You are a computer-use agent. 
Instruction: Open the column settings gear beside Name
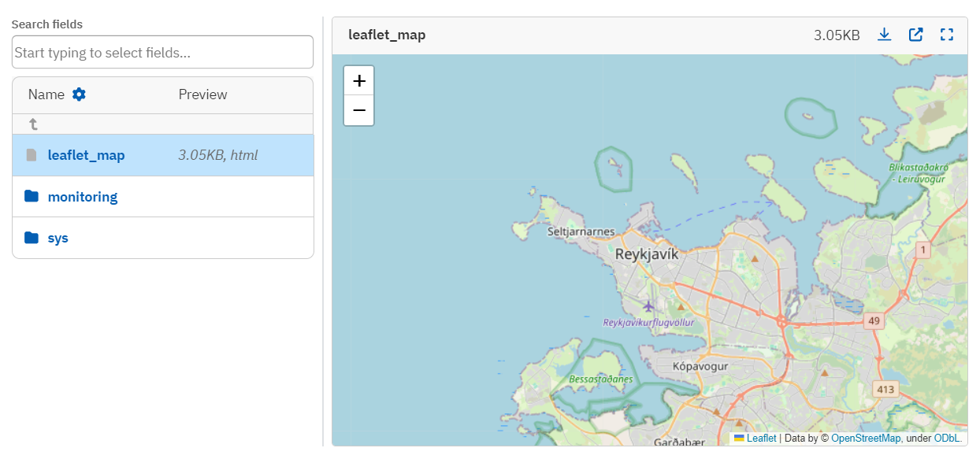tap(79, 94)
